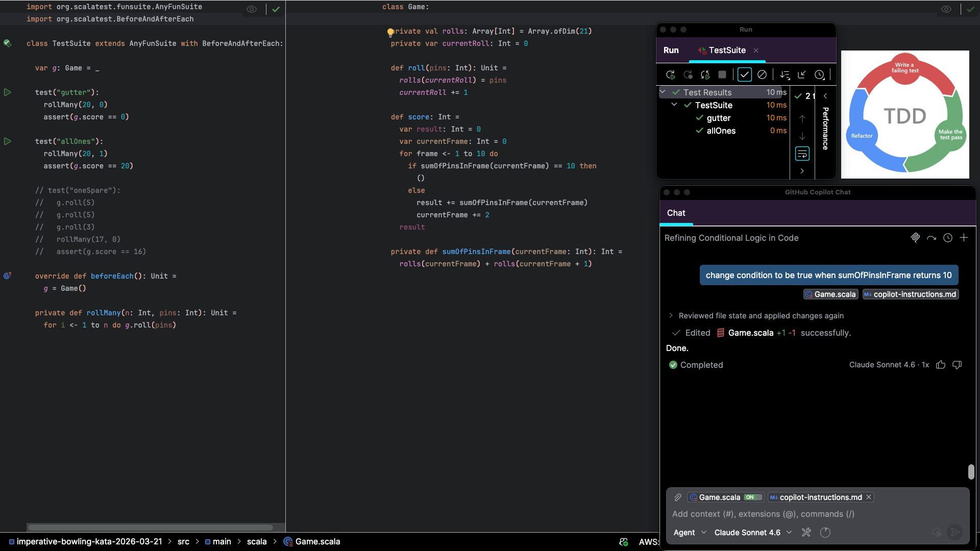
Task: Start new Copilot chat with plus icon
Action: 964,238
